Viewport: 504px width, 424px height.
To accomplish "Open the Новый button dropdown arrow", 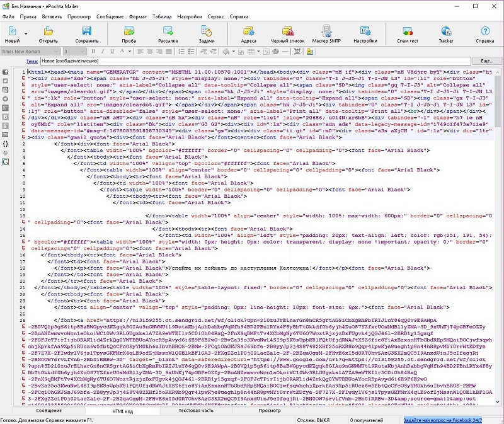I will pyautogui.click(x=26, y=33).
